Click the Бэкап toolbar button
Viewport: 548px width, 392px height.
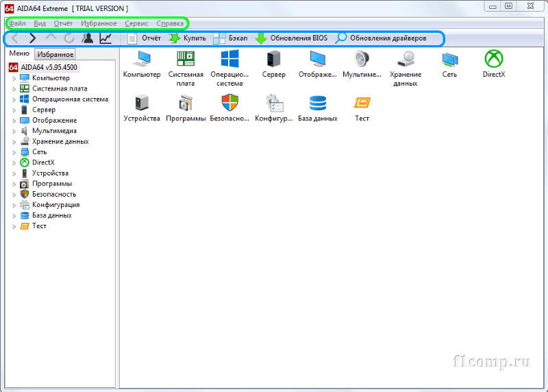[230, 38]
